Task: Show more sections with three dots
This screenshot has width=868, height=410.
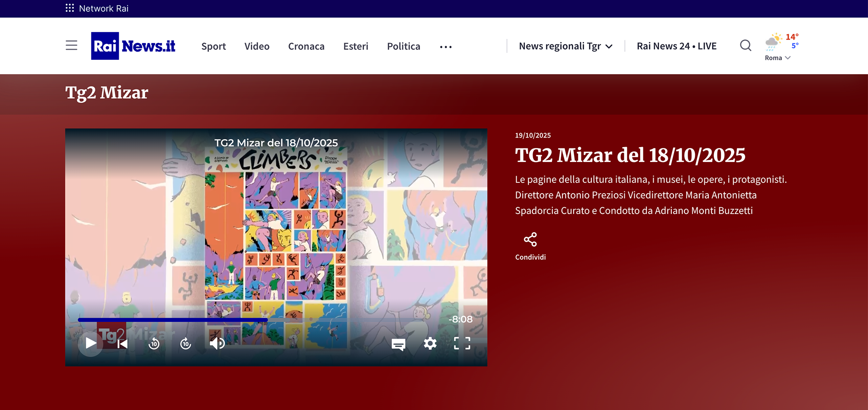Action: pyautogui.click(x=446, y=47)
